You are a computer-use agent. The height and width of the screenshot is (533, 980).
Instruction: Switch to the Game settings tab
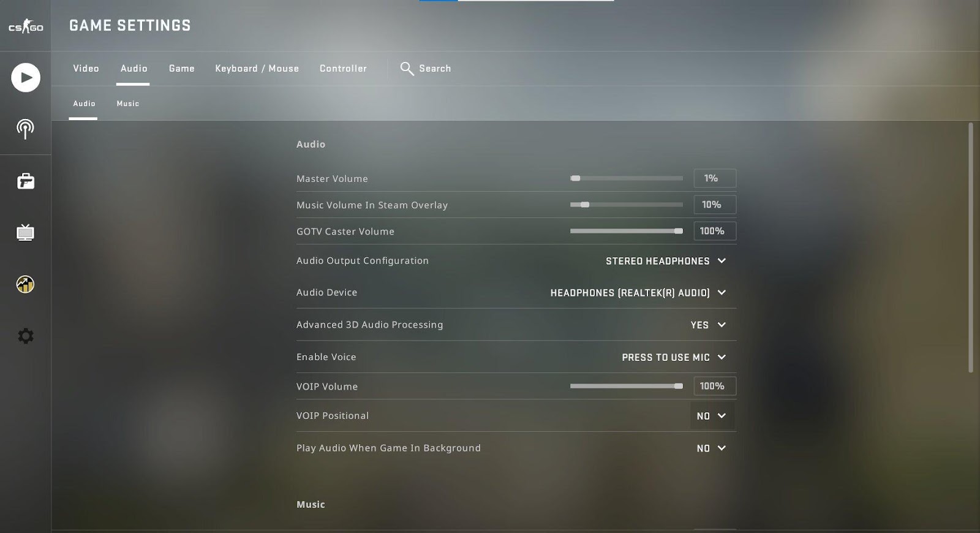click(182, 69)
